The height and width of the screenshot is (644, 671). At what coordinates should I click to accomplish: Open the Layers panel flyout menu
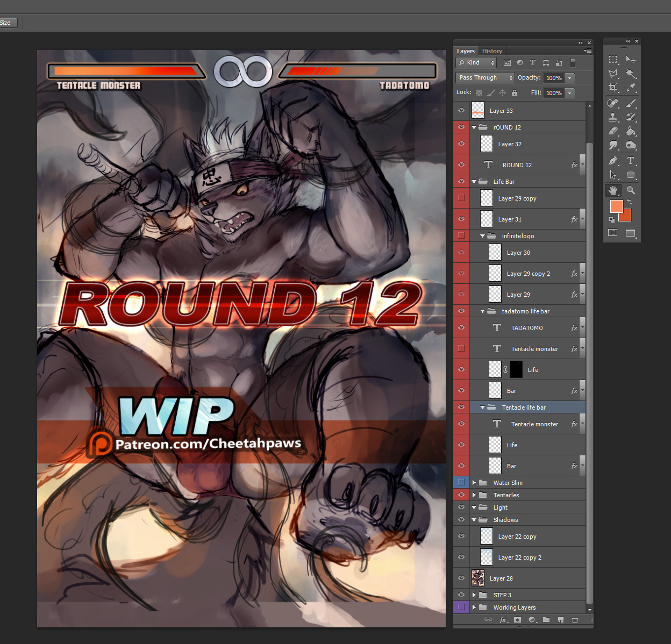(588, 51)
